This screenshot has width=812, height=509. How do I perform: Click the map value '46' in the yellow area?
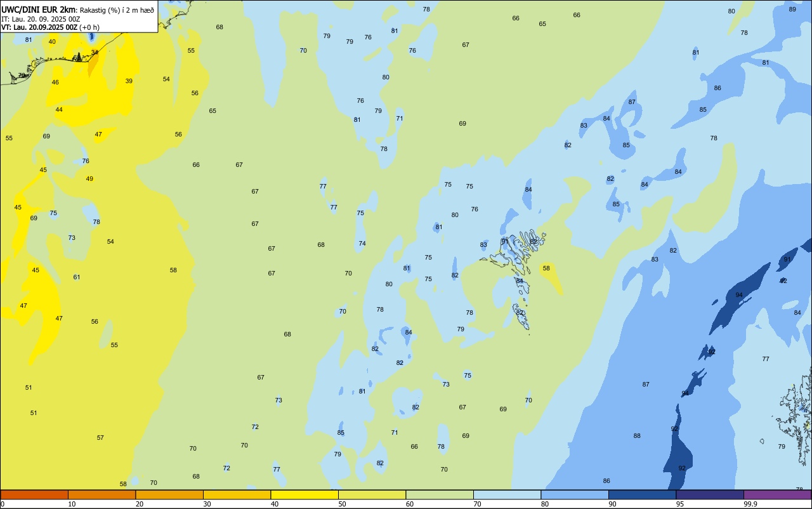click(55, 82)
